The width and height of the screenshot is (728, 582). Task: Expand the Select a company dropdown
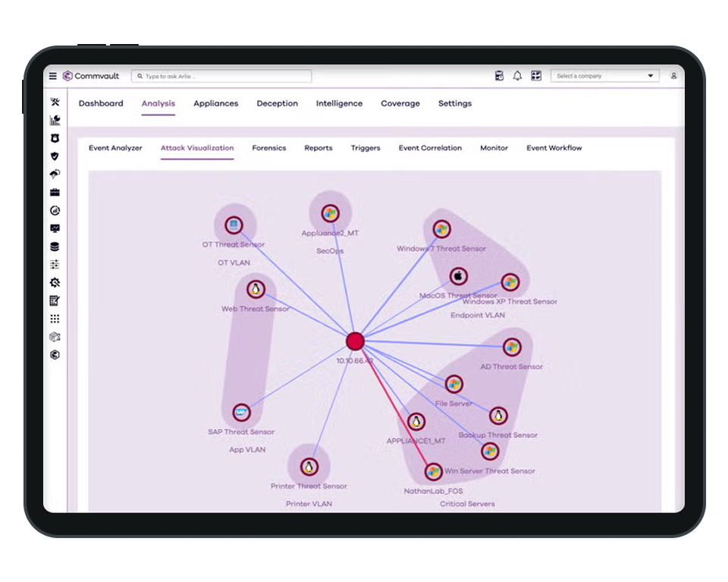pyautogui.click(x=604, y=76)
